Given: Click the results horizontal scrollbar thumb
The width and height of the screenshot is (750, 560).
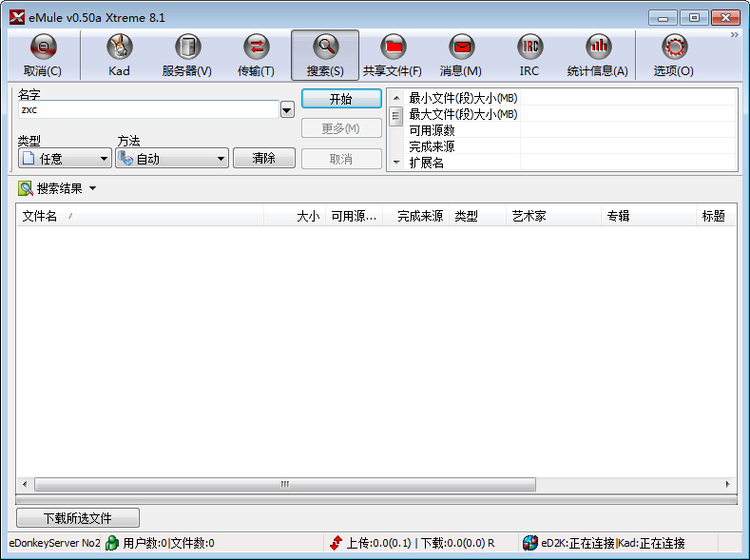Looking at the screenshot, I should (285, 484).
